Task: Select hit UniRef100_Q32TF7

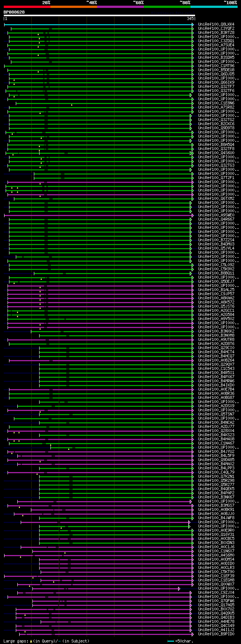Action: (x=216, y=87)
